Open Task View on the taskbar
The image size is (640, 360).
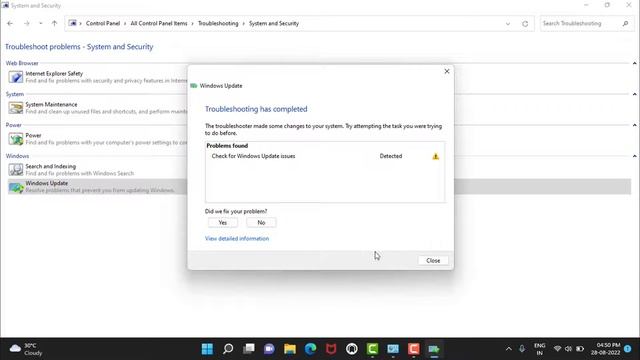[249, 349]
